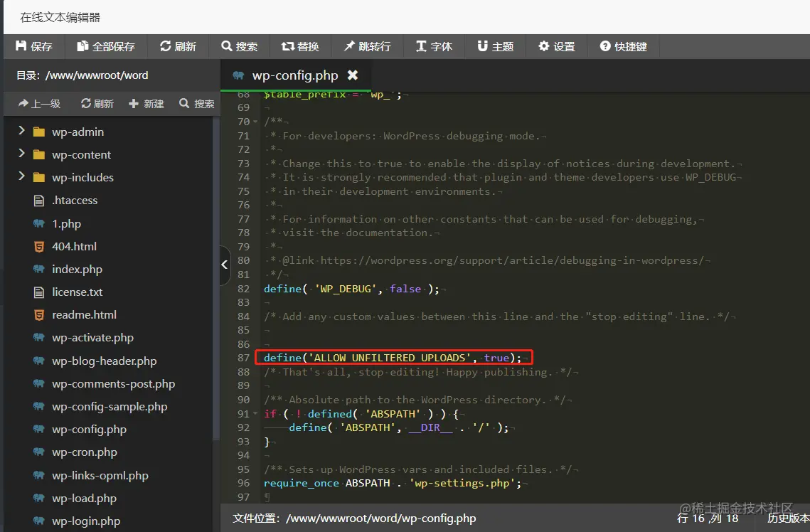Click the 保存 save button
This screenshot has width=810, height=532.
(34, 46)
